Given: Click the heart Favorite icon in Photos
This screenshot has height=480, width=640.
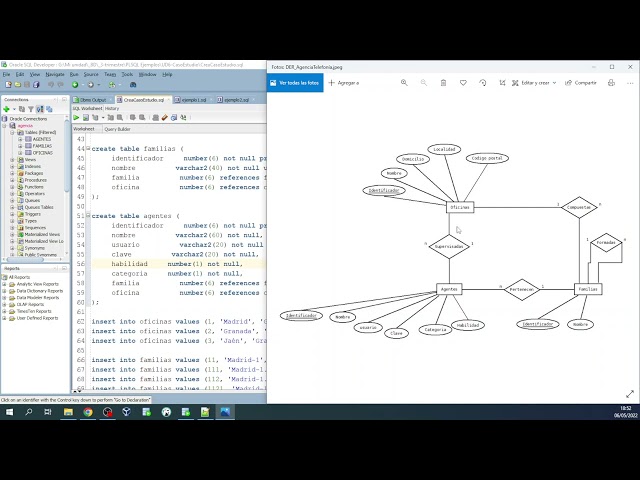Looking at the screenshot, I should pyautogui.click(x=463, y=83).
